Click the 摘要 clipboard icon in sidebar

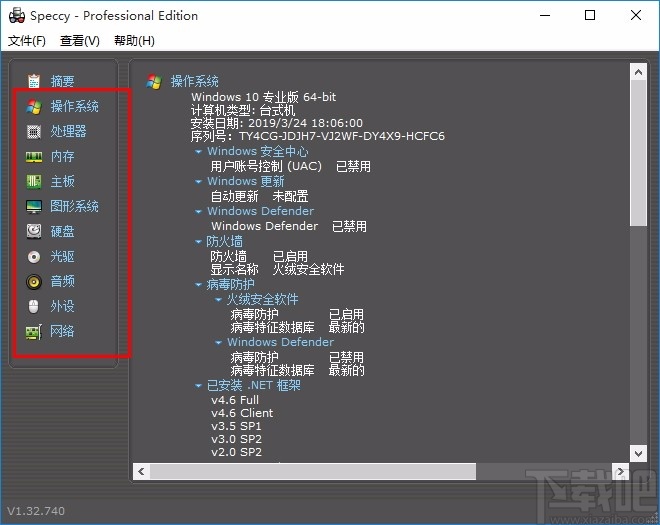(x=34, y=81)
